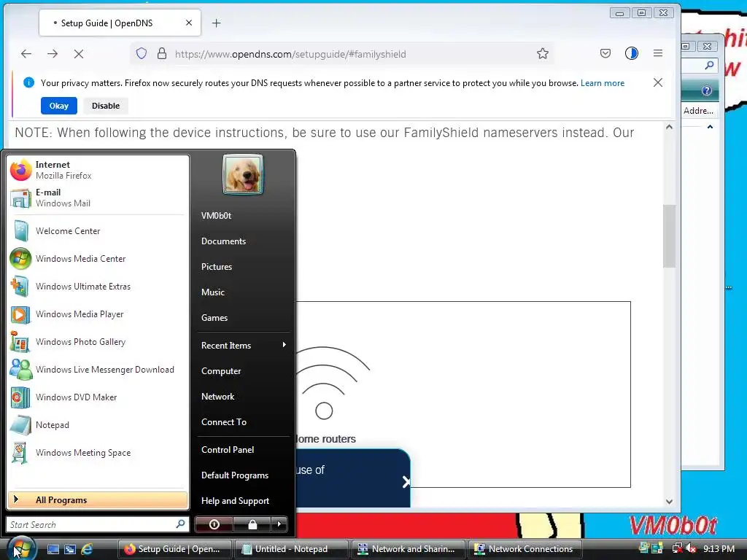Click the golden retriever user picture

tap(243, 174)
